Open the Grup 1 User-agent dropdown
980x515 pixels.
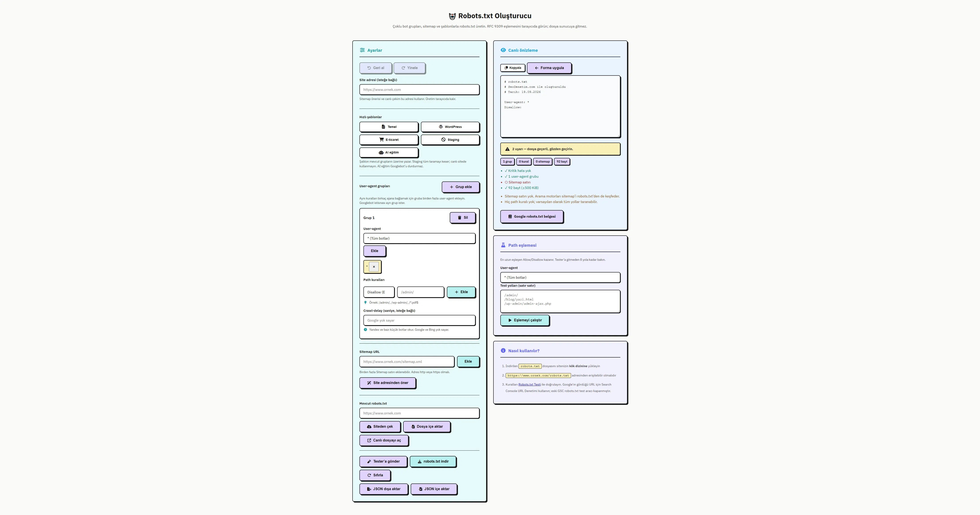[x=419, y=239]
